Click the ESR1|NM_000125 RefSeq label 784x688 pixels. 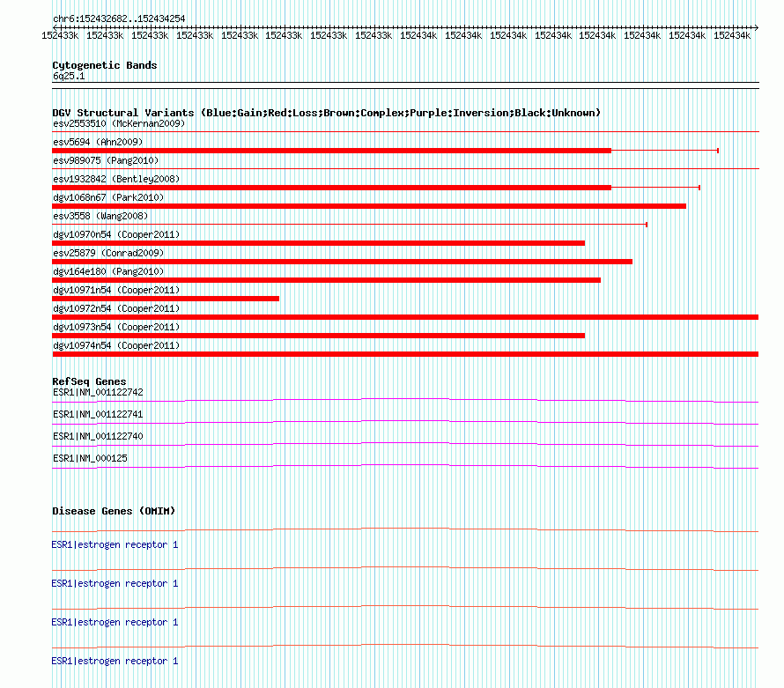pos(90,458)
